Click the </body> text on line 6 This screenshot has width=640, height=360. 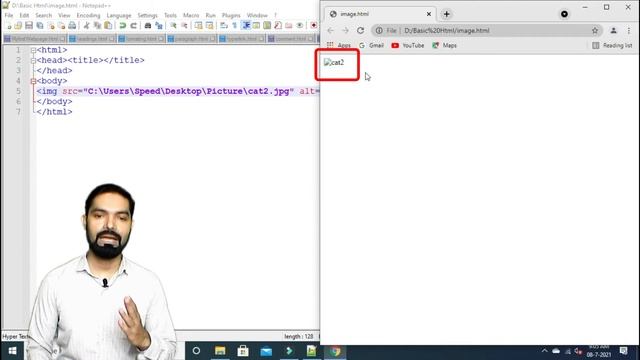point(54,102)
